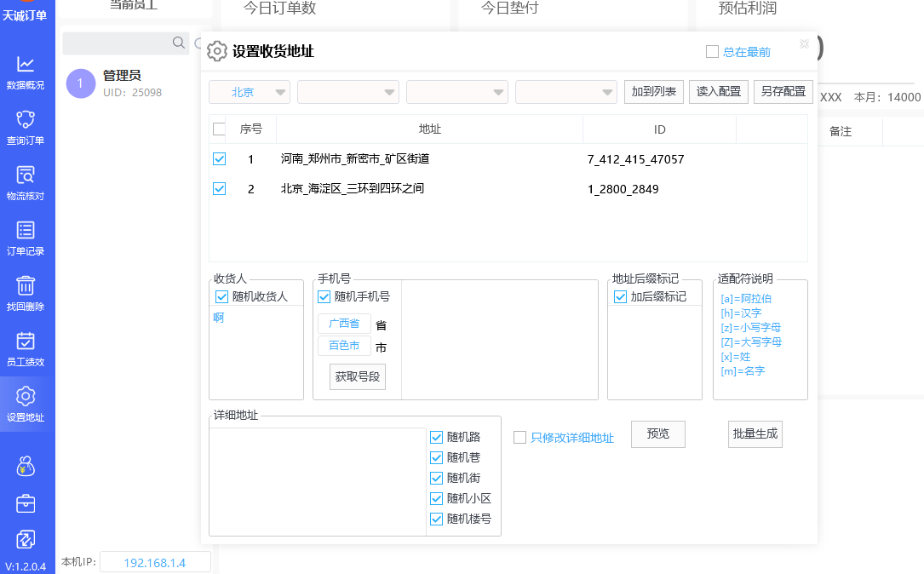Open the 员工绩效 employee performance icon

(26, 342)
